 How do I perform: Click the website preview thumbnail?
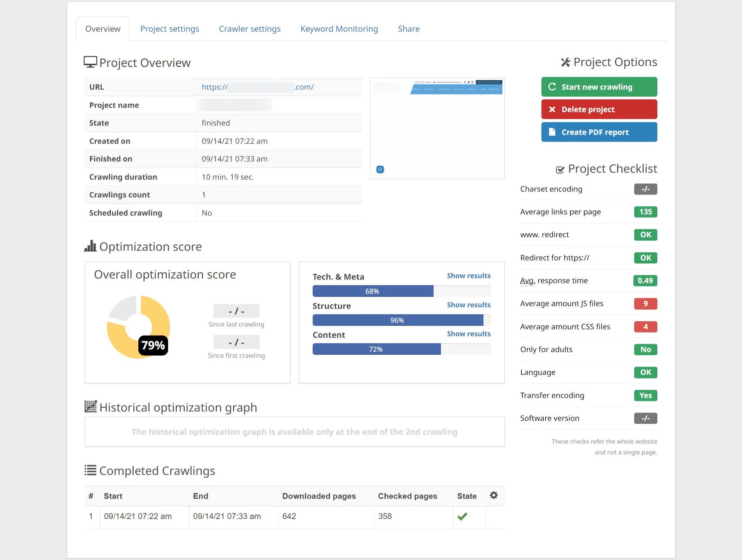(437, 129)
